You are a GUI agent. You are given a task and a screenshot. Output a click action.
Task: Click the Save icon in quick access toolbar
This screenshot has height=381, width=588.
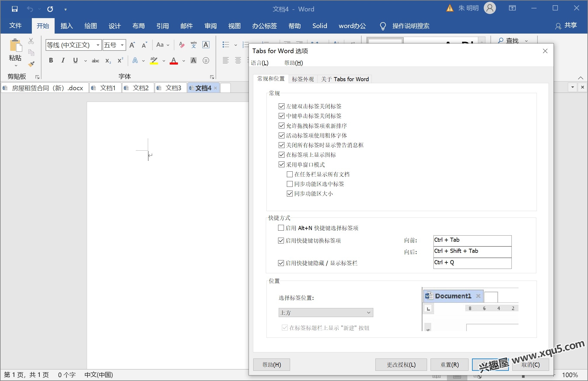click(x=15, y=9)
